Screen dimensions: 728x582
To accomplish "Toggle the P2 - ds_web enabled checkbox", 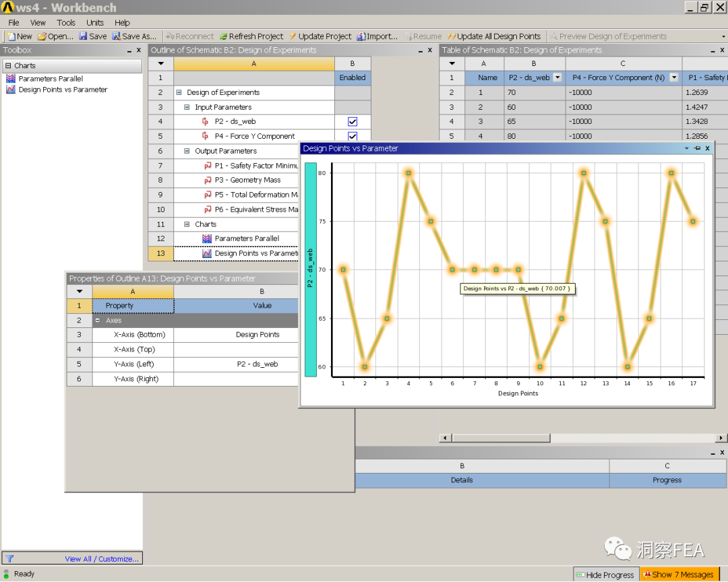I will pos(353,122).
